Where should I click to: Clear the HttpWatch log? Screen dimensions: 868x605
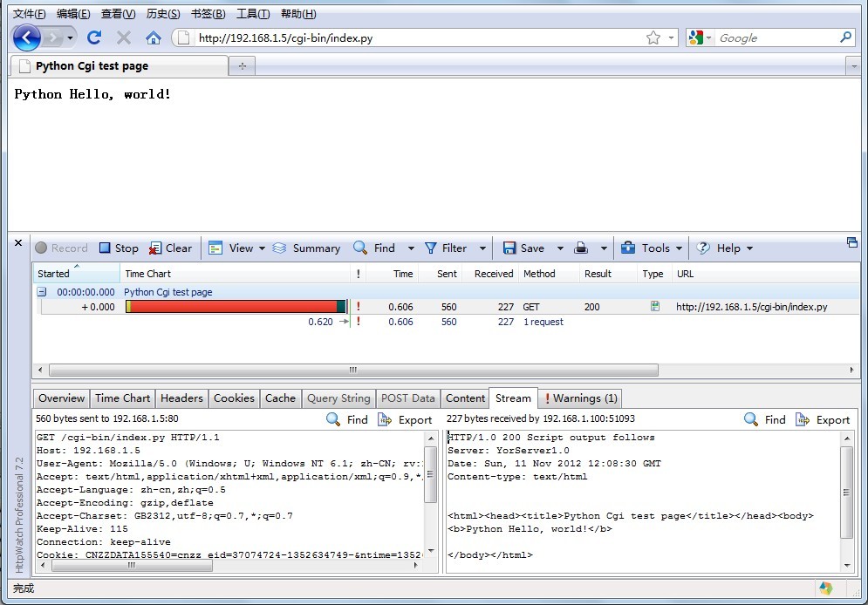(170, 248)
